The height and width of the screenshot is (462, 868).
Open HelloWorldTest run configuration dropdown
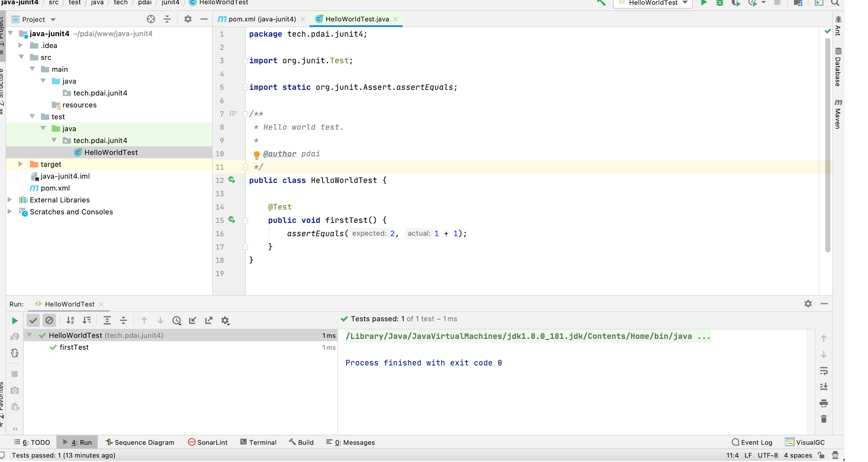(x=653, y=3)
